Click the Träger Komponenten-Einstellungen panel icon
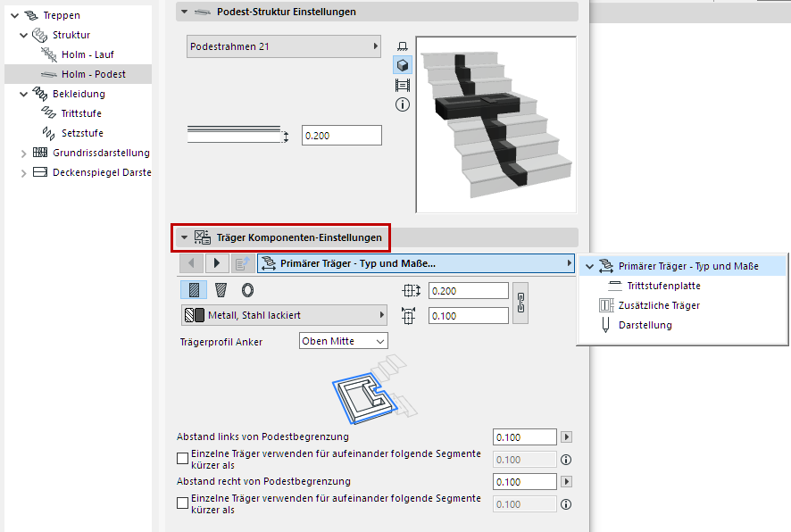 (x=203, y=237)
